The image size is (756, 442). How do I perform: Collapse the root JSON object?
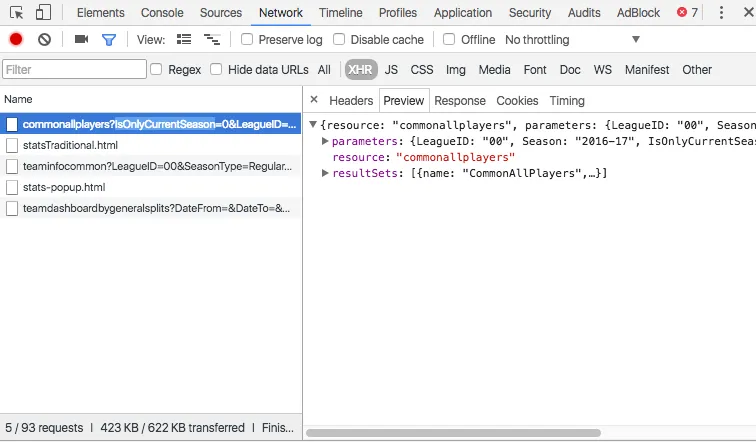click(x=313, y=124)
